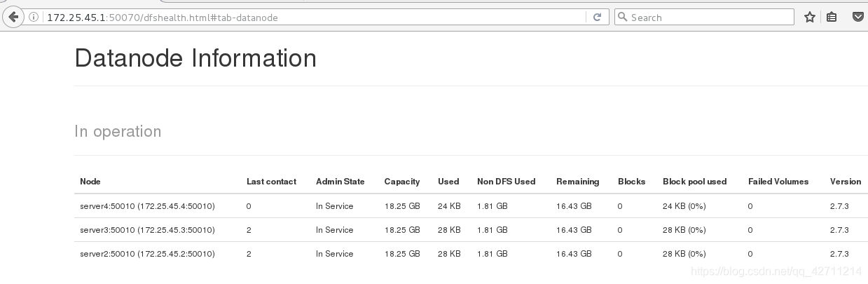Click the Last contact column header
The width and height of the screenshot is (868, 284).
pos(271,182)
